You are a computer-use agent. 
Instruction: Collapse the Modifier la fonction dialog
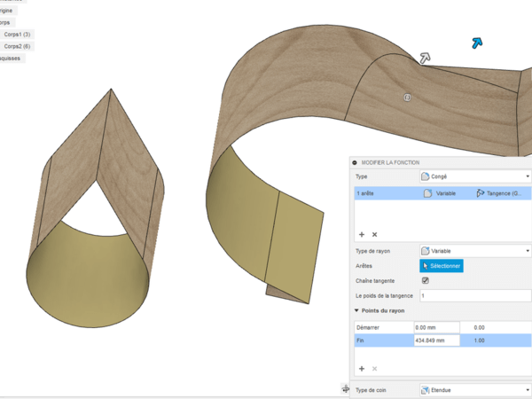tap(356, 162)
